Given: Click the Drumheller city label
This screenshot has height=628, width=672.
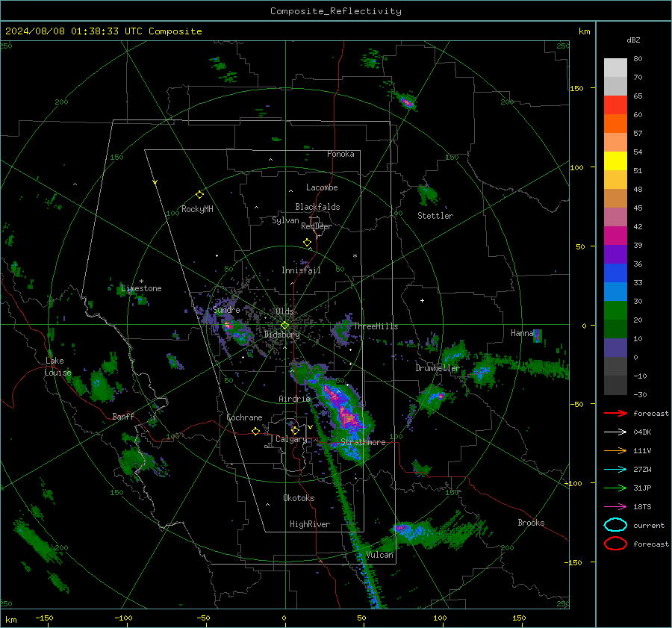Looking at the screenshot, I should [438, 368].
